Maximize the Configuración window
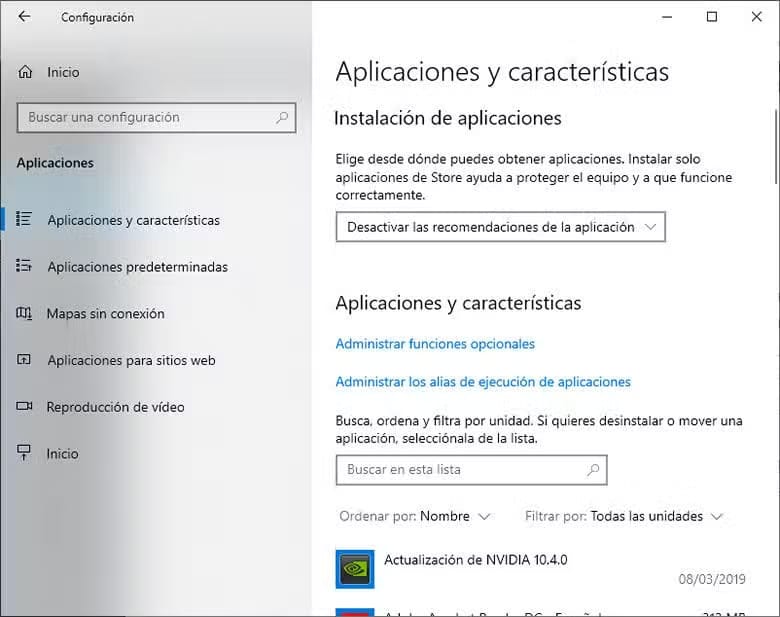The image size is (780, 617). pyautogui.click(x=712, y=17)
